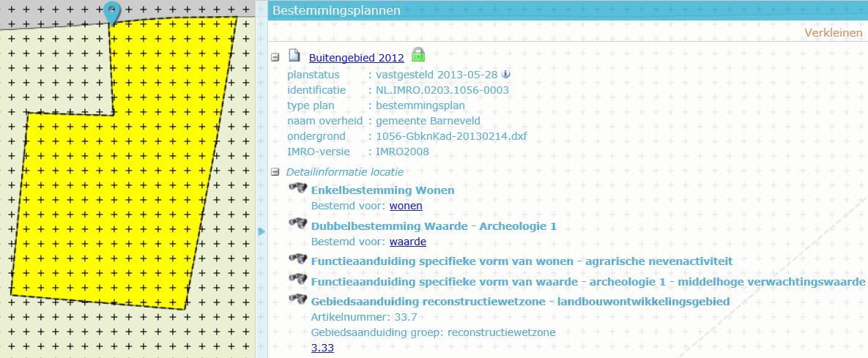Click binoculars icon for Dubbelbestemming Waarde - Archeologie 1
Screen dimensions: 868x358
[x=298, y=224]
